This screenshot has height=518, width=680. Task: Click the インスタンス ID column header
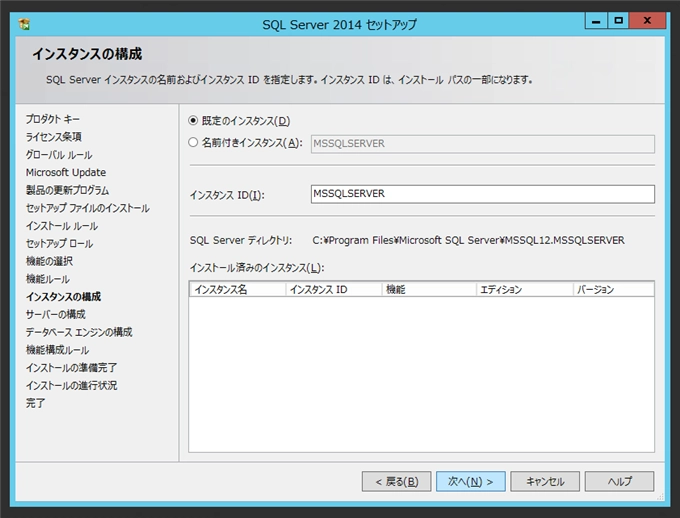(x=333, y=289)
